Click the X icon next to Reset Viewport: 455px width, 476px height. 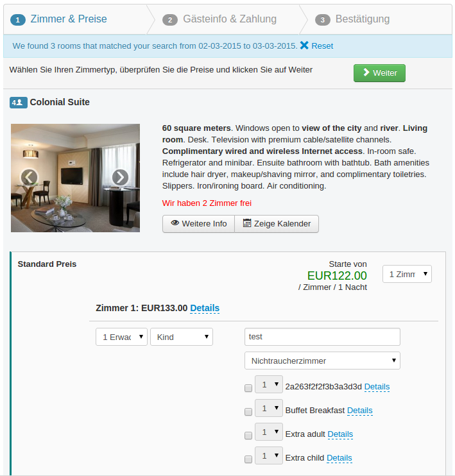tap(304, 46)
